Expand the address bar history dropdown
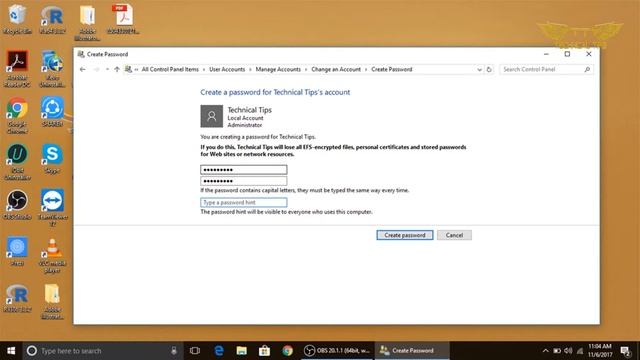The width and height of the screenshot is (640, 360). click(479, 69)
